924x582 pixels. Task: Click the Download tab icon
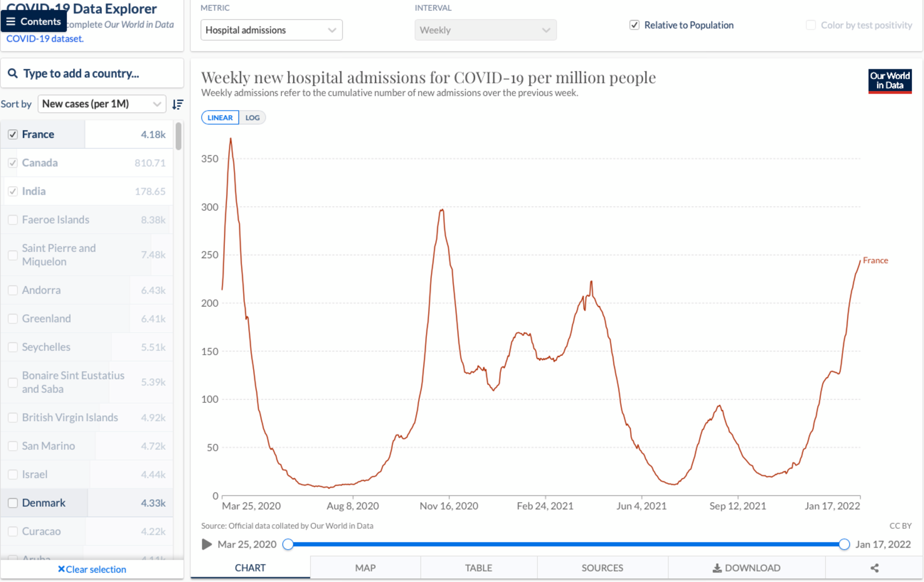pos(717,568)
